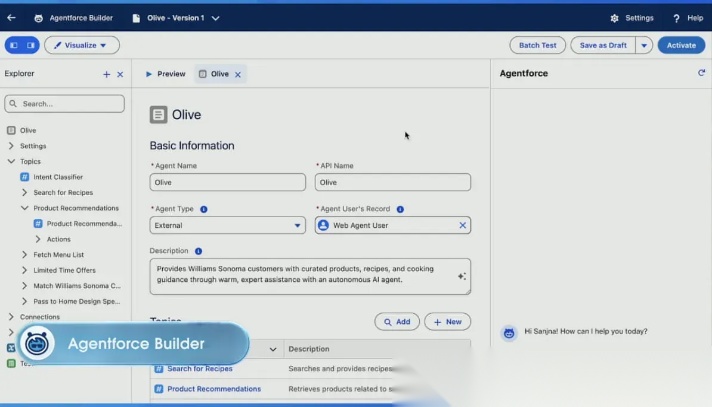Click the Visualize pencil icon
The image size is (712, 407).
[x=57, y=45]
